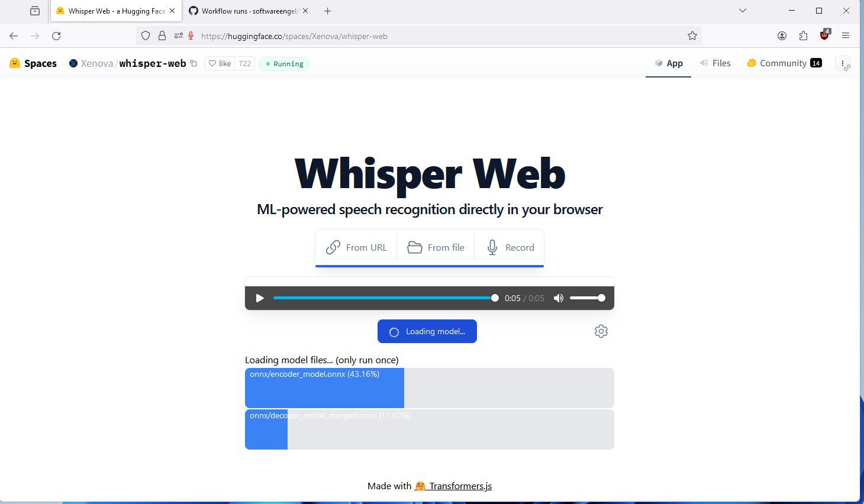
Task: Open the Transformers.js link
Action: (x=453, y=486)
